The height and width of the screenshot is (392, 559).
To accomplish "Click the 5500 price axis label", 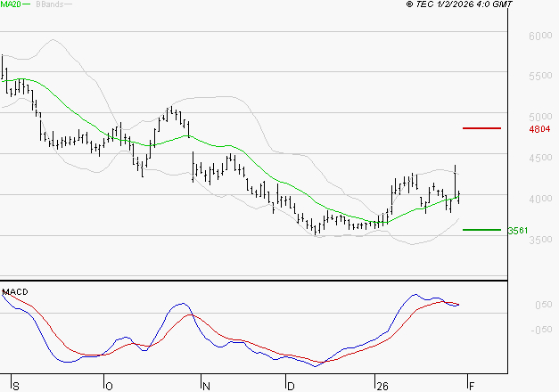I will point(540,76).
